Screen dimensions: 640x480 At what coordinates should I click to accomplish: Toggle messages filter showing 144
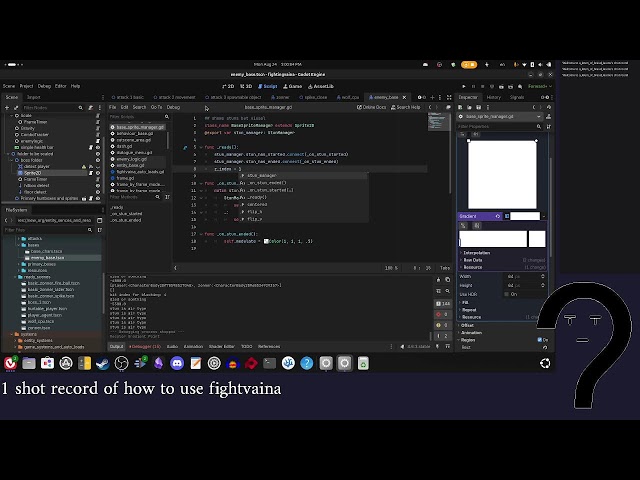[x=443, y=304]
